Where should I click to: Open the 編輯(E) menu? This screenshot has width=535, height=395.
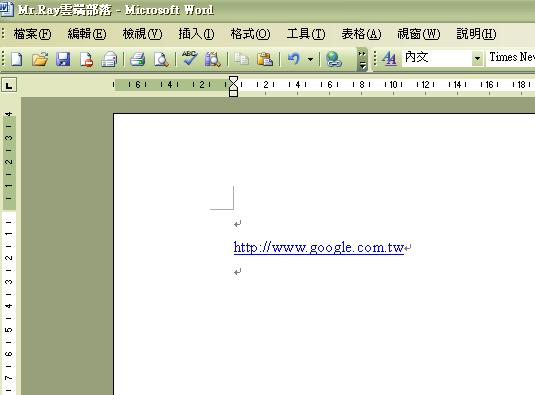pos(87,34)
